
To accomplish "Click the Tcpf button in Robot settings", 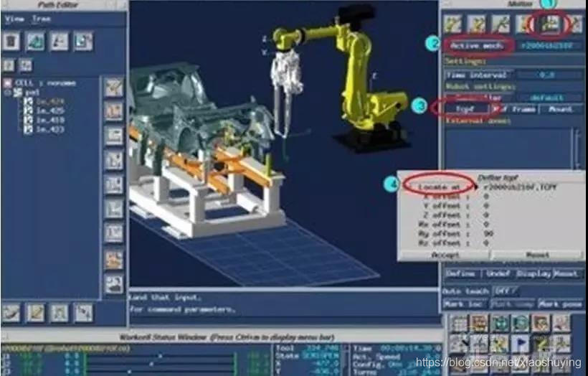I will click(x=466, y=109).
